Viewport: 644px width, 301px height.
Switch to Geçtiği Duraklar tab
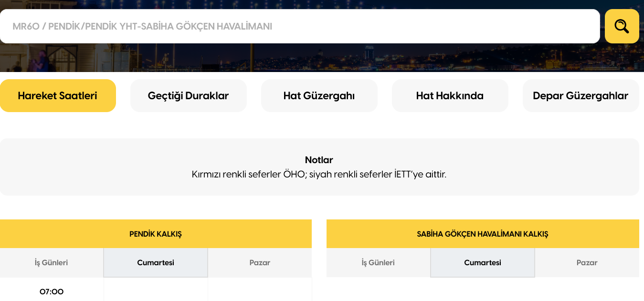pos(188,96)
